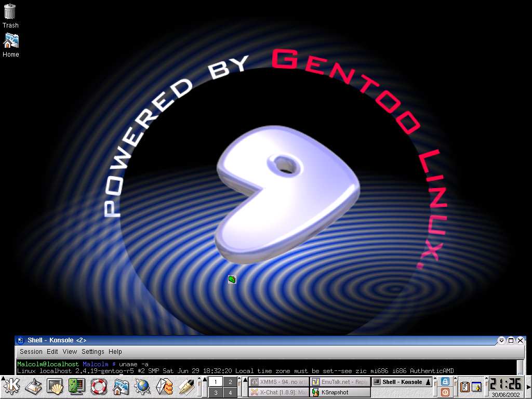Click the Logout power icon
The width and height of the screenshot is (532, 399).
pyautogui.click(x=445, y=392)
